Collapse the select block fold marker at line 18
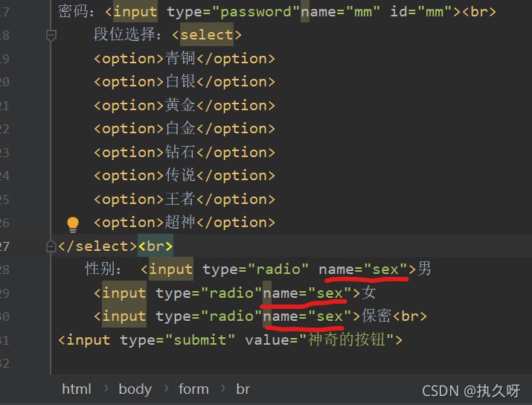This screenshot has width=532, height=405. pyautogui.click(x=51, y=35)
